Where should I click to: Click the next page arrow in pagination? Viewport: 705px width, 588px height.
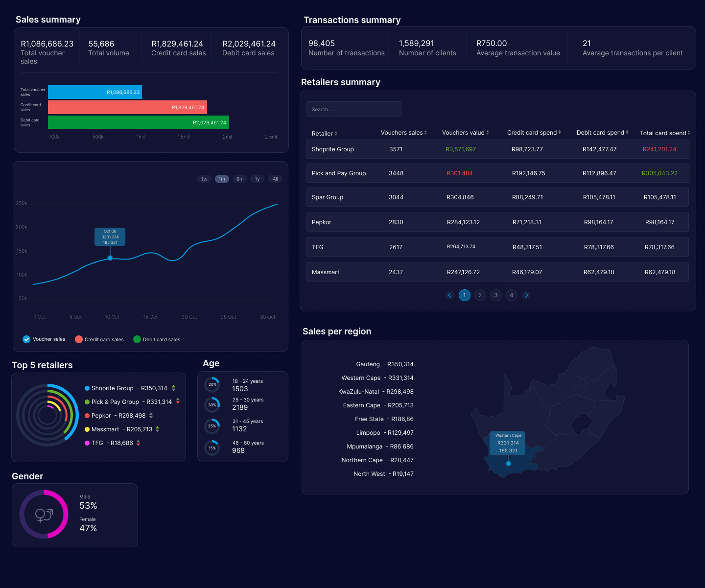click(526, 295)
